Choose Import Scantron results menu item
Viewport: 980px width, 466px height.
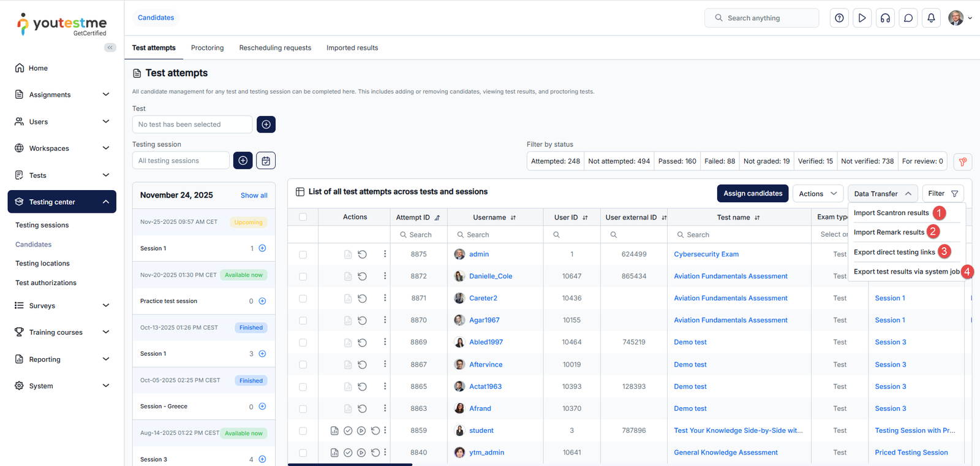[891, 213]
